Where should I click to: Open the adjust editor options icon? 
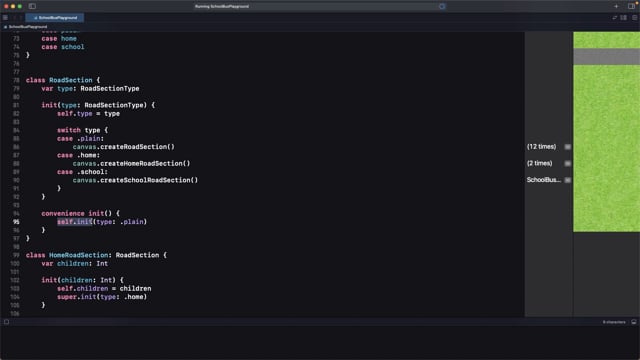click(624, 18)
